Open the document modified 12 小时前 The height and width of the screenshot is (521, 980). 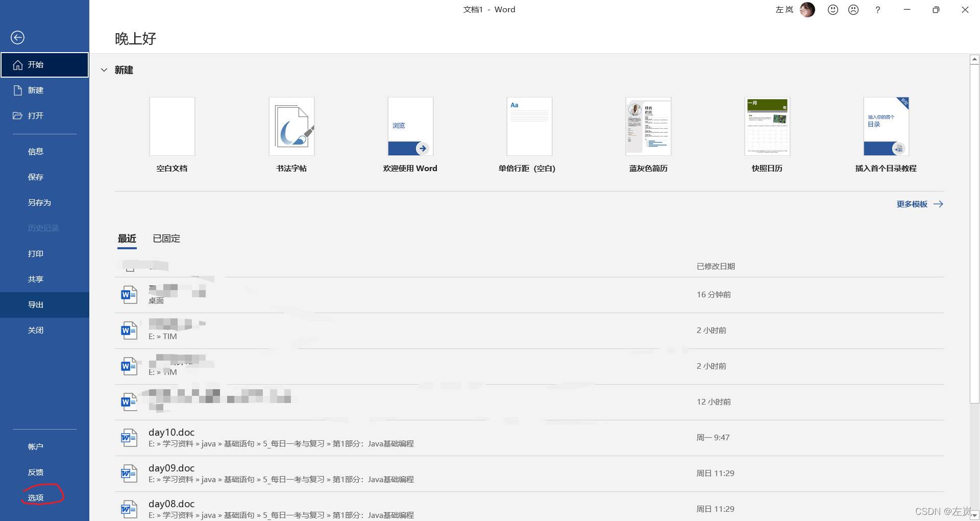pos(529,402)
